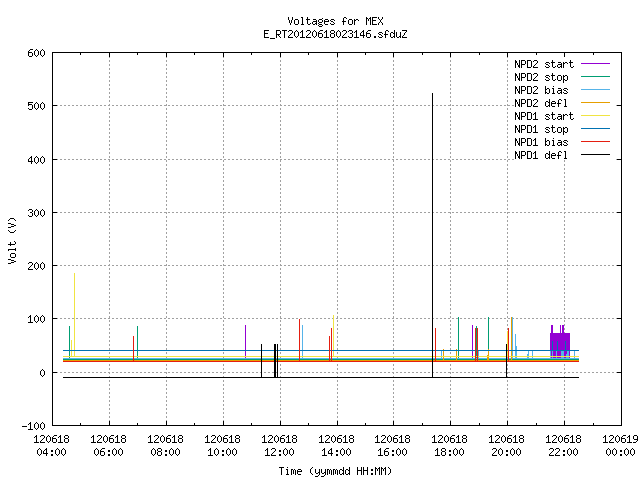Click the 12:00 time axis label
This screenshot has height=480, width=640.
pyautogui.click(x=279, y=446)
